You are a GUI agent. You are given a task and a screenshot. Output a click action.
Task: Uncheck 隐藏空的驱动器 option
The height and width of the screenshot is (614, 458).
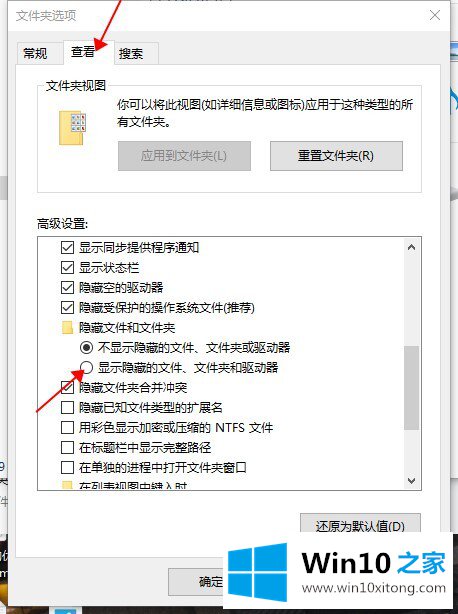pos(67,287)
